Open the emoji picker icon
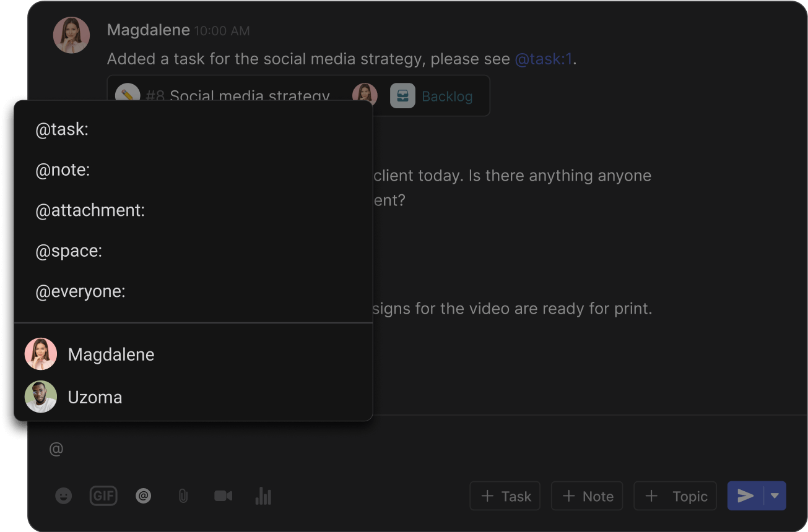The height and width of the screenshot is (532, 808). point(64,496)
